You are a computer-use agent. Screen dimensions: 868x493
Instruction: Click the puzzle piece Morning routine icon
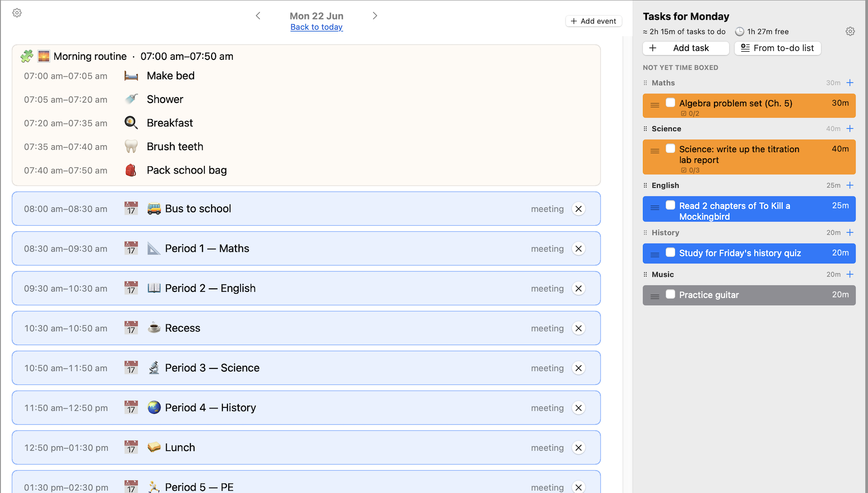click(x=27, y=56)
